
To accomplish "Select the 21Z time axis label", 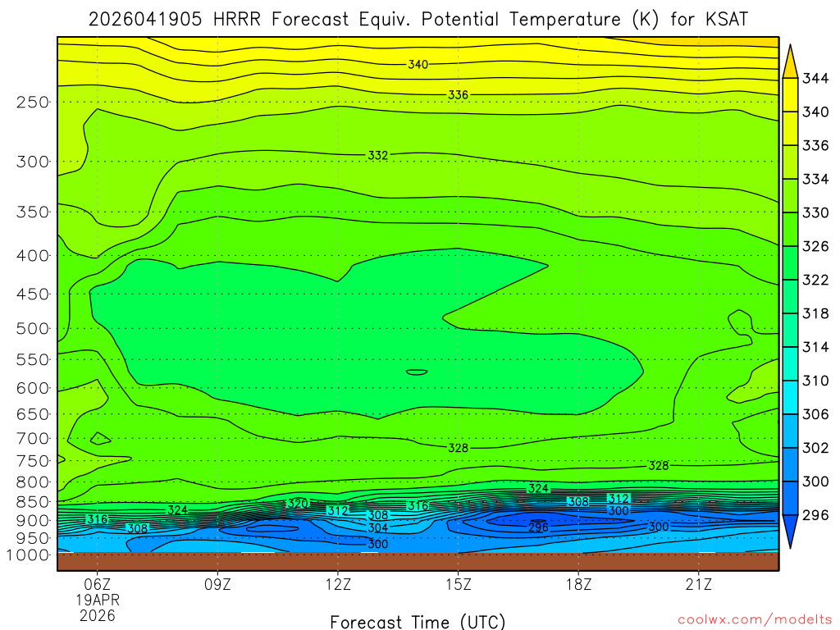I will [699, 584].
